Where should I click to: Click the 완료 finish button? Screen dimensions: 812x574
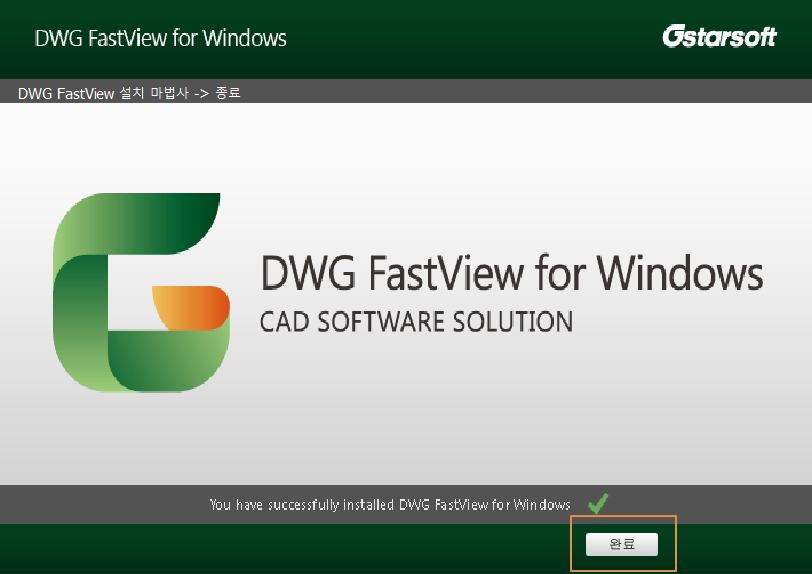pos(621,544)
